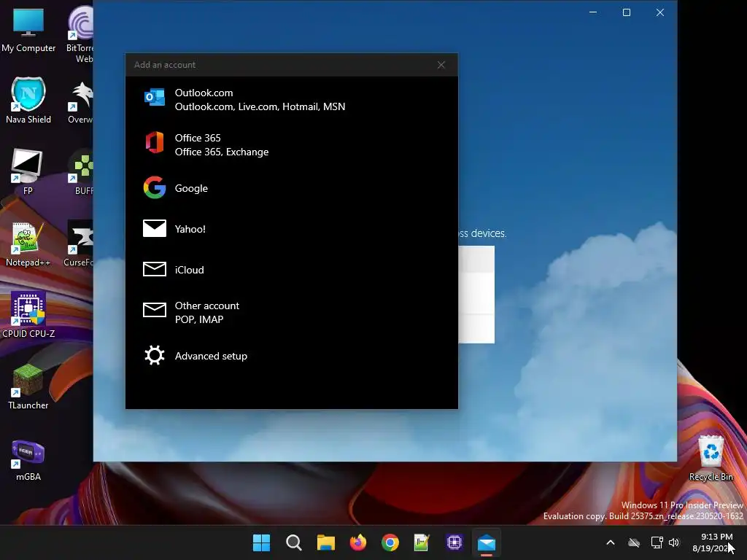
Task: Open the Windows Start menu
Action: click(261, 542)
